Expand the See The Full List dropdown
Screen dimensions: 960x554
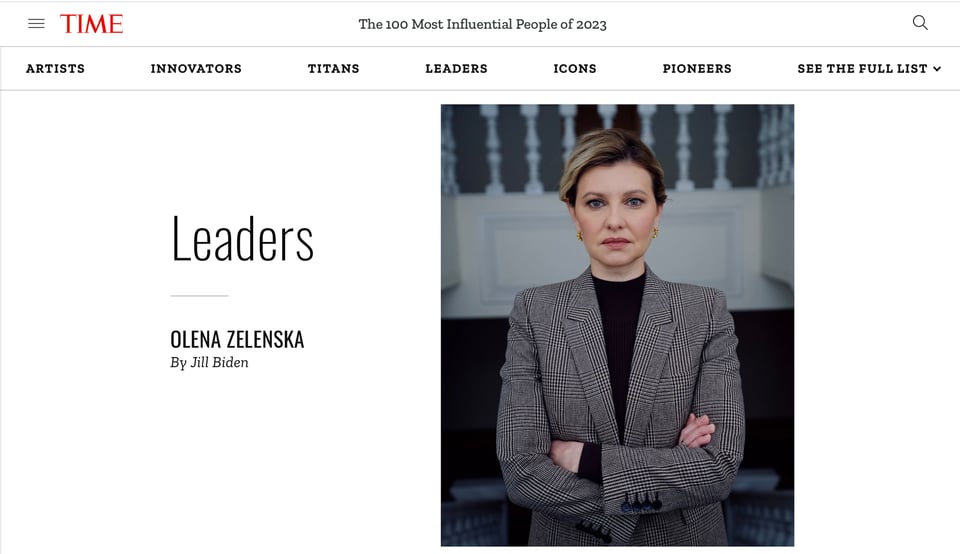pyautogui.click(x=869, y=69)
